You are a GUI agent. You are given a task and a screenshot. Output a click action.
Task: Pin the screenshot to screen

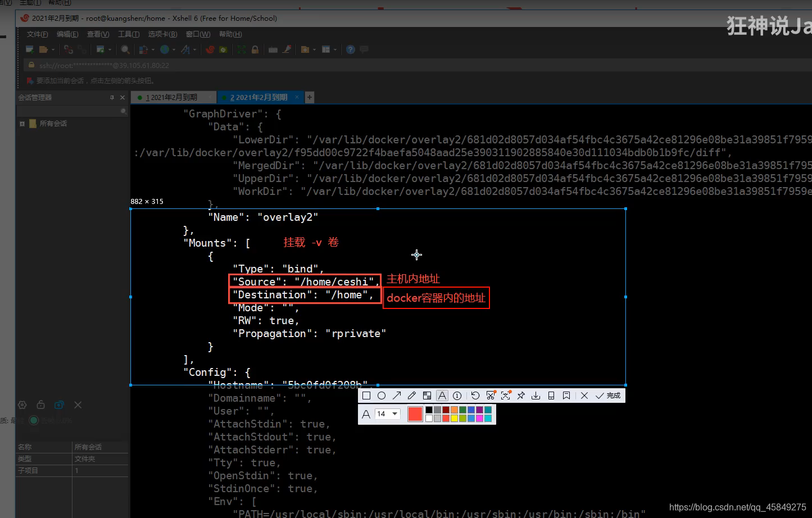coord(521,396)
